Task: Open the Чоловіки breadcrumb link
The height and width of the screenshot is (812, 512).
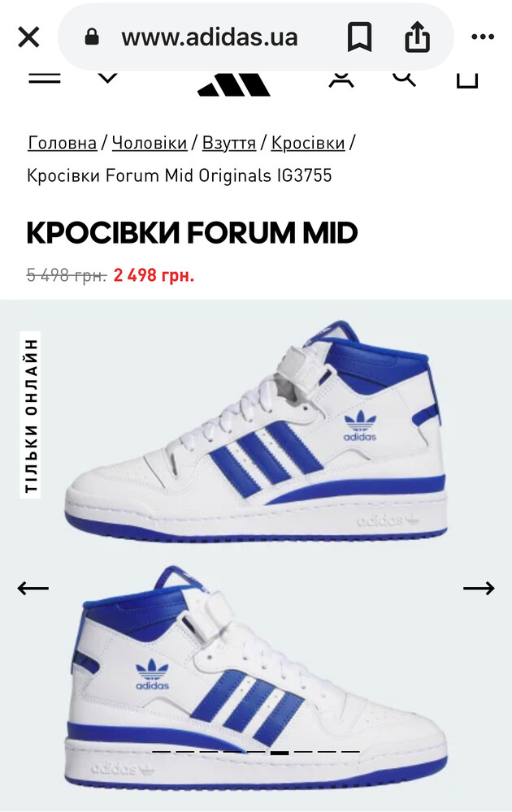Action: [150, 143]
